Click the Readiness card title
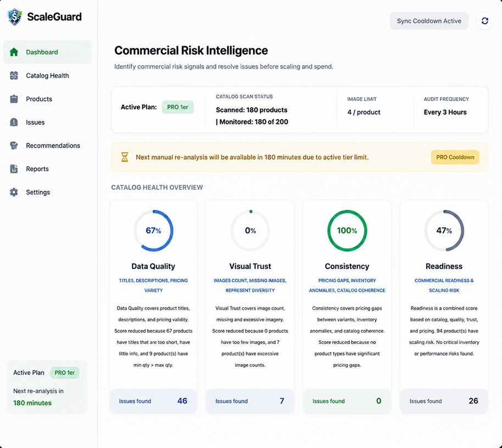This screenshot has width=502, height=448. tap(444, 266)
